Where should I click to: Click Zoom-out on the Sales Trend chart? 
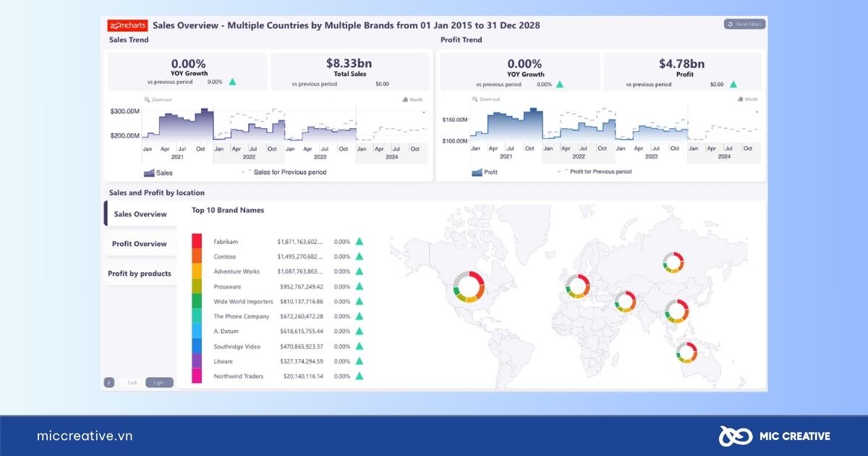(x=157, y=100)
